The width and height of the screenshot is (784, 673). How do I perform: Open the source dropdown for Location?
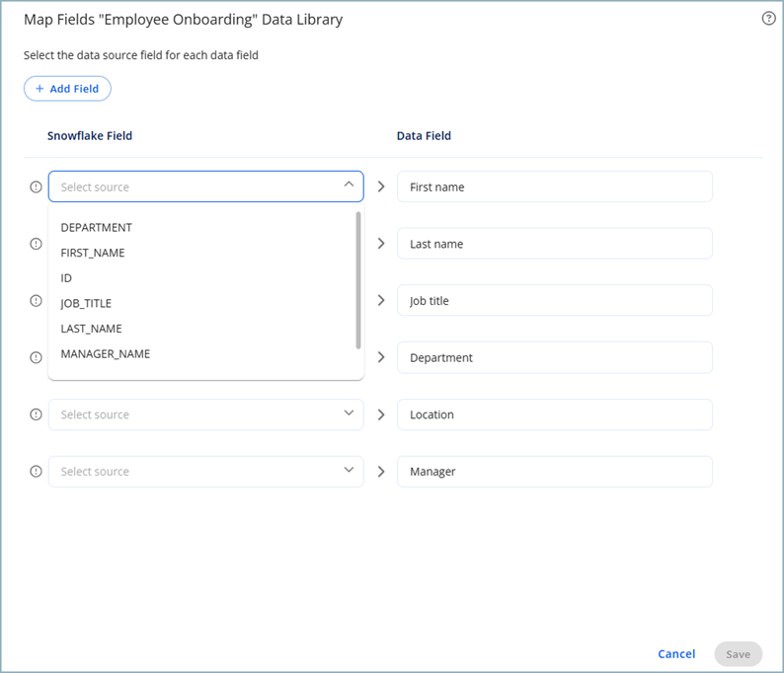(x=205, y=414)
